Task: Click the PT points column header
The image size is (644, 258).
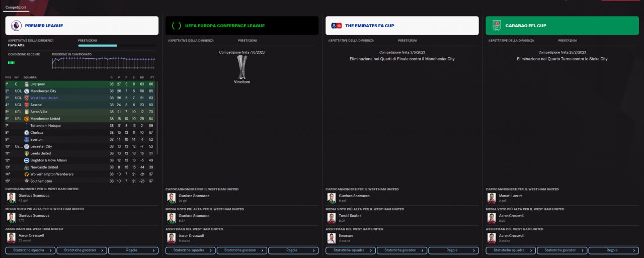Action: pos(152,77)
